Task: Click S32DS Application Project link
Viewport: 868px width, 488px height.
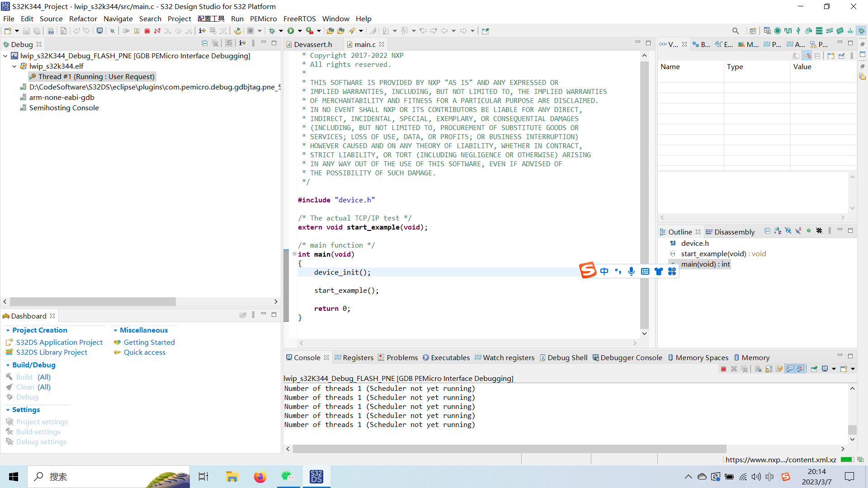Action: pos(59,342)
